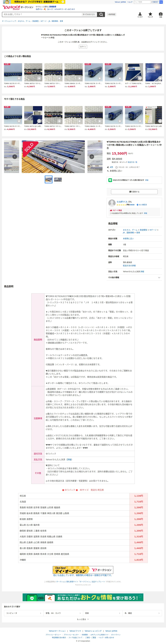Open the 評価 8559 rating link
This screenshot has width=166, height=644.
(130, 205)
